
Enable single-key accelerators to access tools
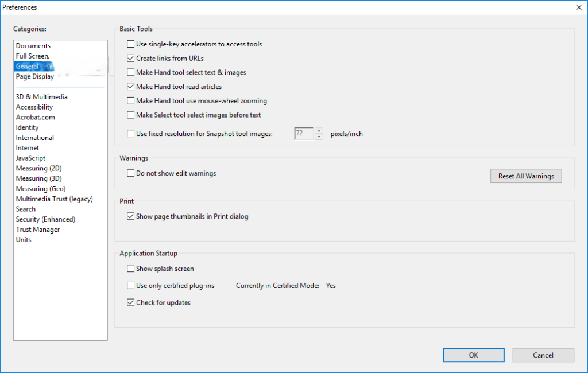[130, 44]
